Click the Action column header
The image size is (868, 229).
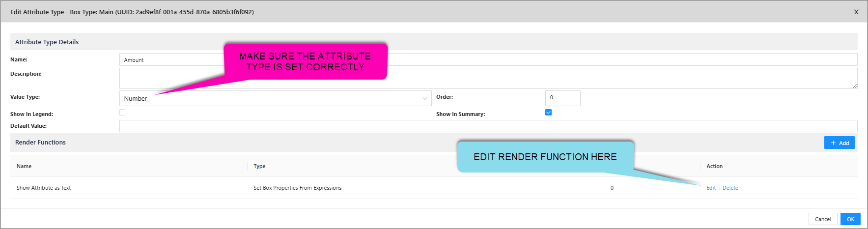click(714, 166)
